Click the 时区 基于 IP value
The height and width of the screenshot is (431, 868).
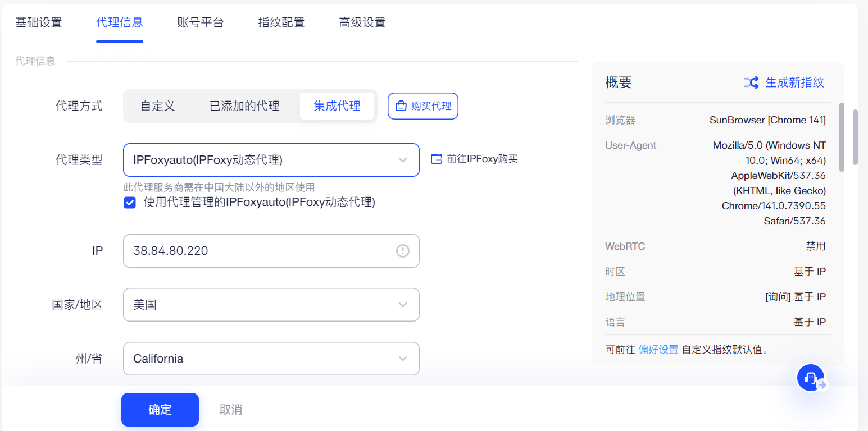click(810, 272)
